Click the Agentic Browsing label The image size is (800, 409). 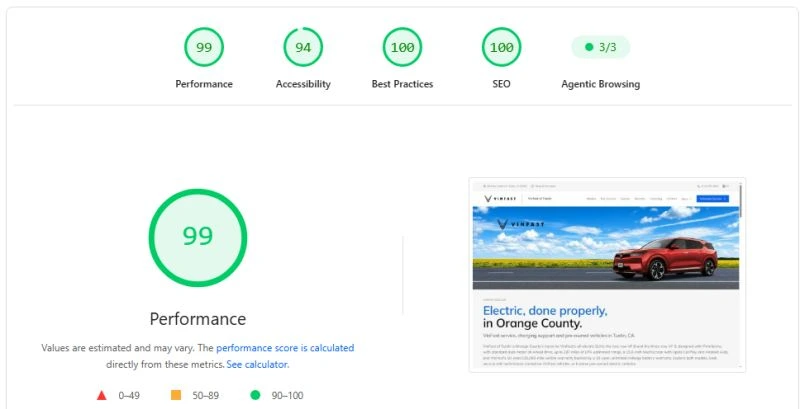point(601,84)
